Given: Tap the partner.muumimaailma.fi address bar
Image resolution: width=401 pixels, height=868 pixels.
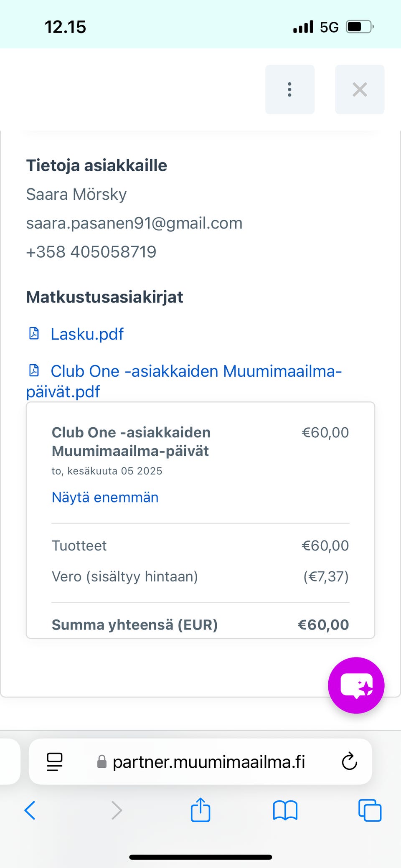Looking at the screenshot, I should [209, 762].
